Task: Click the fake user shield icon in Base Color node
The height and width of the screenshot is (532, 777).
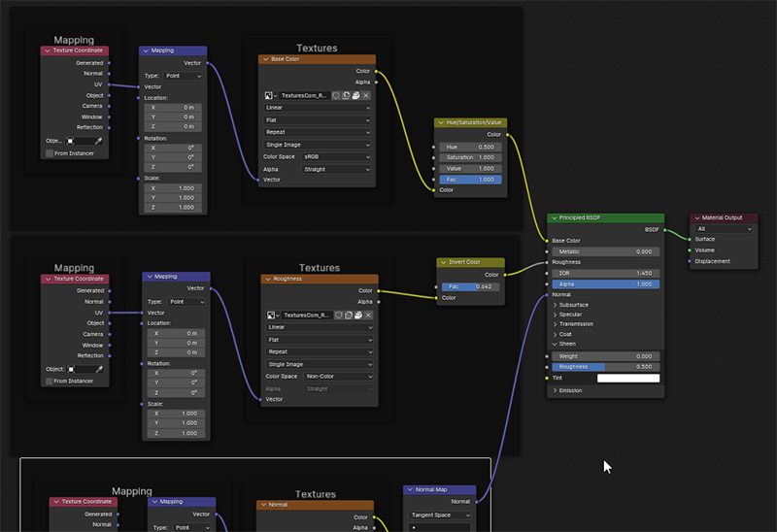Action: click(x=337, y=96)
